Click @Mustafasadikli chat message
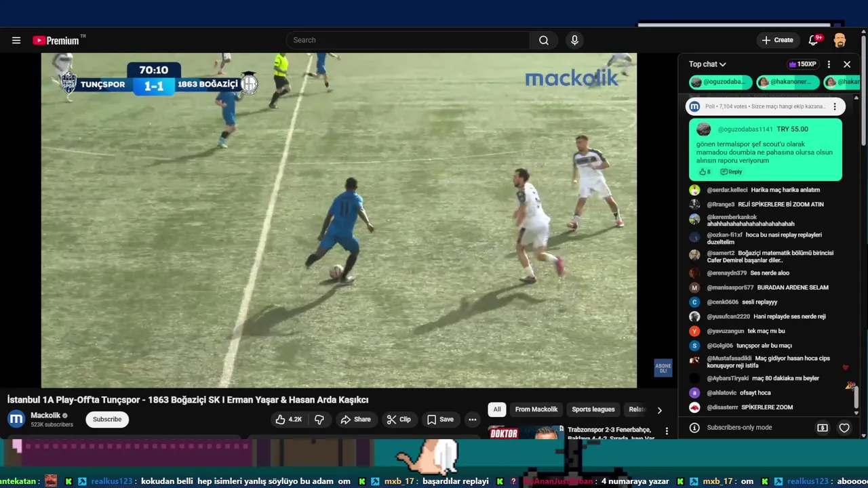This screenshot has height=488, width=868. tap(768, 362)
